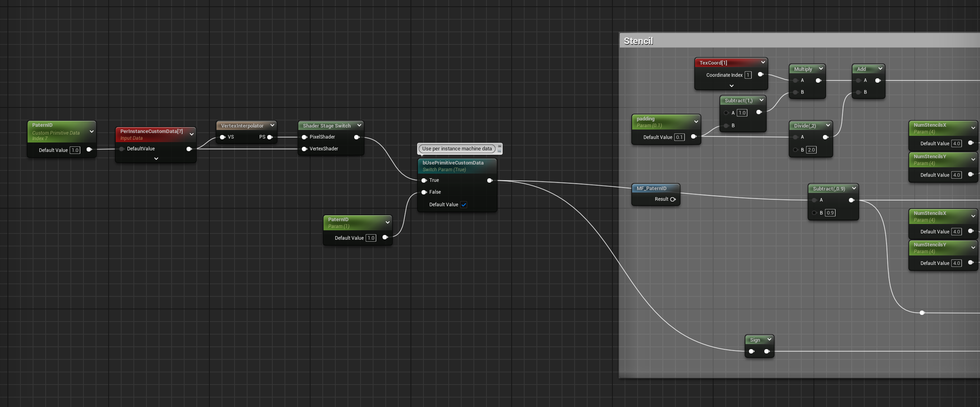Edit the A value field on Subtract(1,)
Viewport: 980px width, 407px height.
pos(742,113)
